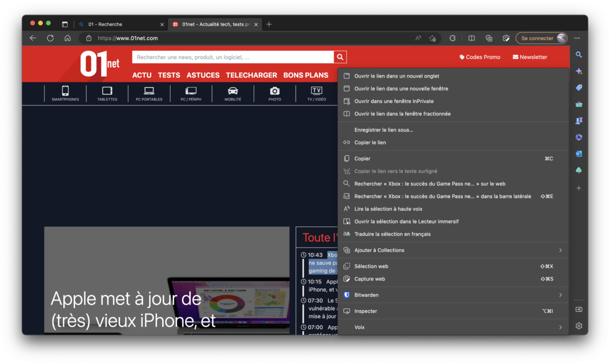This screenshot has height=364, width=610.
Task: Open the Extensions puzzle icon
Action: click(453, 38)
